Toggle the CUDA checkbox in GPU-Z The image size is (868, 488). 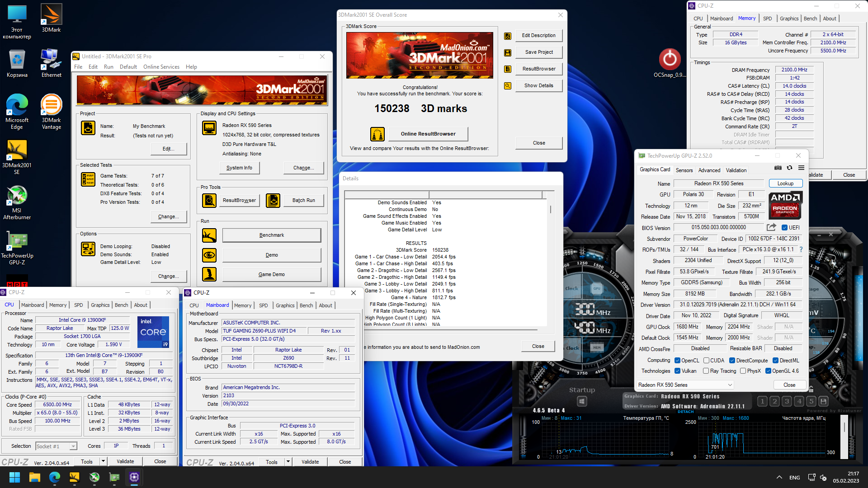click(x=706, y=361)
